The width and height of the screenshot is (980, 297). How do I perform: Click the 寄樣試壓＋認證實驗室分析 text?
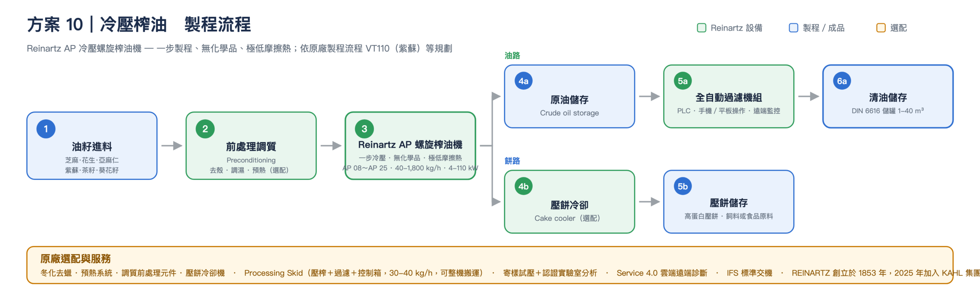pos(550,273)
